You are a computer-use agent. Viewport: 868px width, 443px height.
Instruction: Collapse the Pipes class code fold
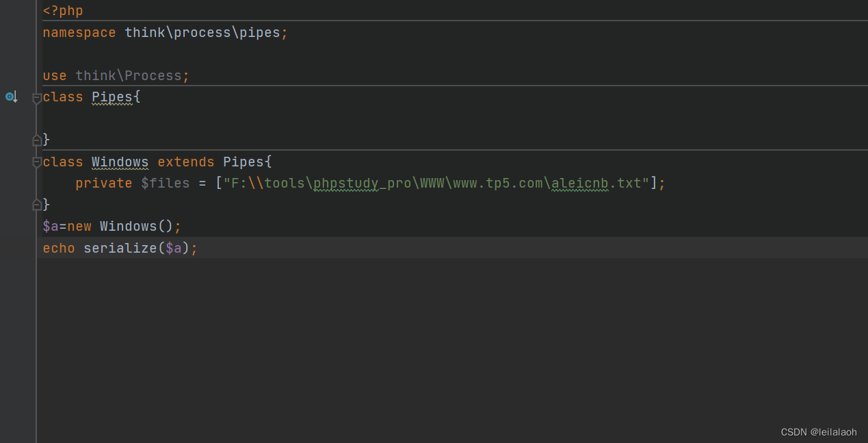pos(36,97)
